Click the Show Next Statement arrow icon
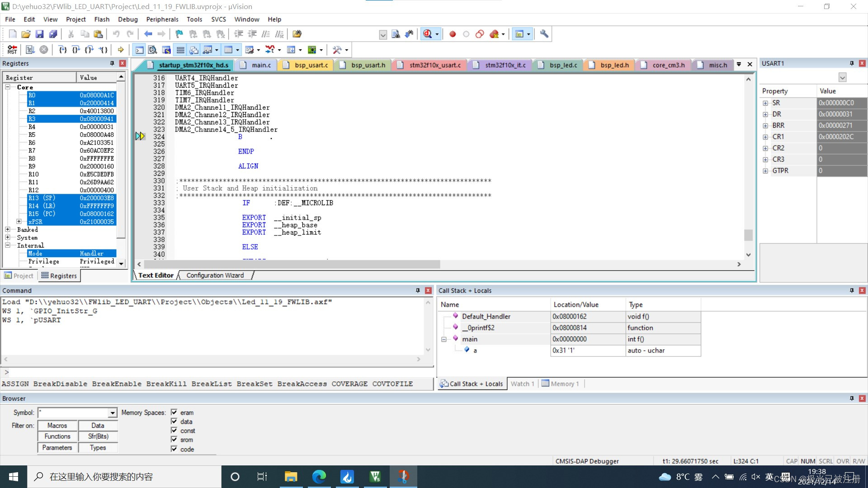868x488 pixels. pyautogui.click(x=120, y=50)
